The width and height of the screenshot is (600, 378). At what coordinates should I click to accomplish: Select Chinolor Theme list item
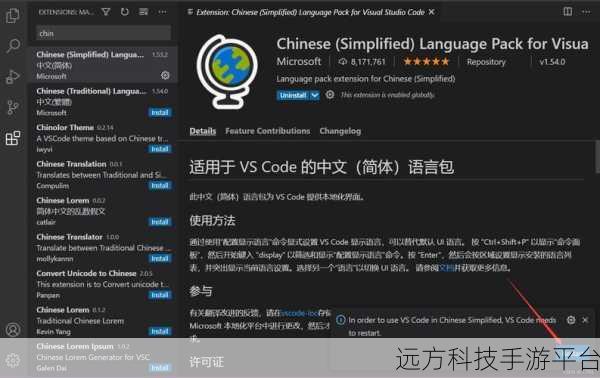click(x=103, y=138)
